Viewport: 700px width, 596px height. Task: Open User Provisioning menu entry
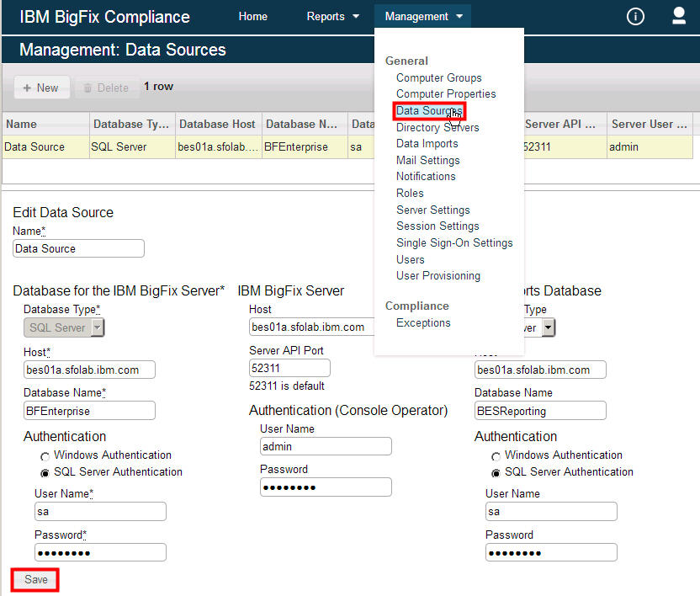point(438,275)
